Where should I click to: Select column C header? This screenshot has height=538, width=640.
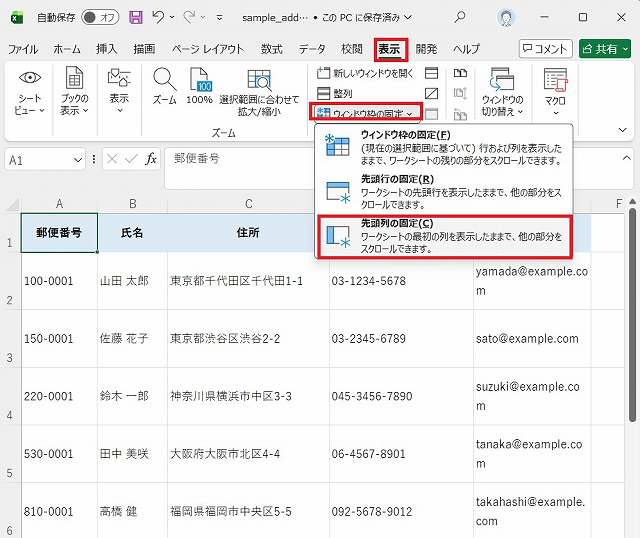point(248,204)
